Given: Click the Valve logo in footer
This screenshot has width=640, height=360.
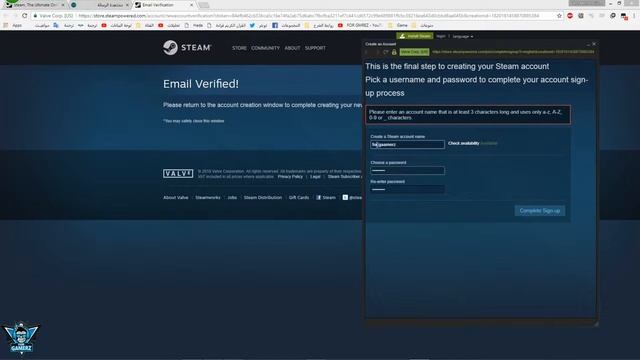Looking at the screenshot, I should click(x=178, y=173).
